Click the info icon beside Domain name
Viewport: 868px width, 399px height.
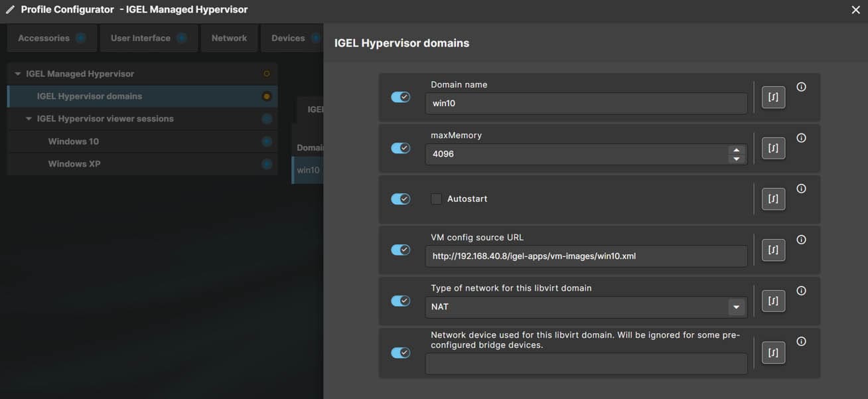pyautogui.click(x=801, y=87)
